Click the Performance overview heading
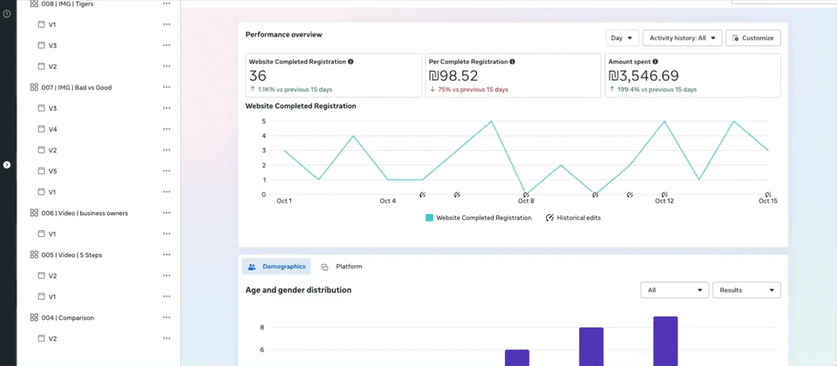This screenshot has height=366, width=837. click(283, 35)
